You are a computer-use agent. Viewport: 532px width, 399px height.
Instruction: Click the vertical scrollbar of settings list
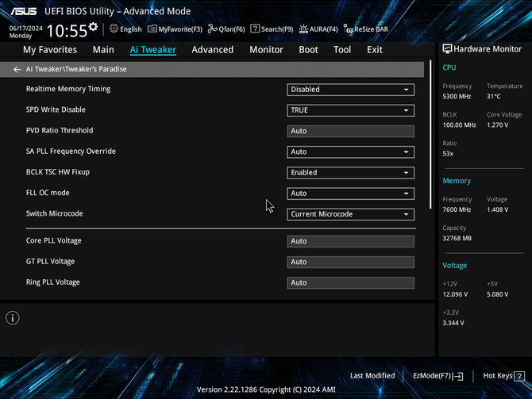[430, 135]
